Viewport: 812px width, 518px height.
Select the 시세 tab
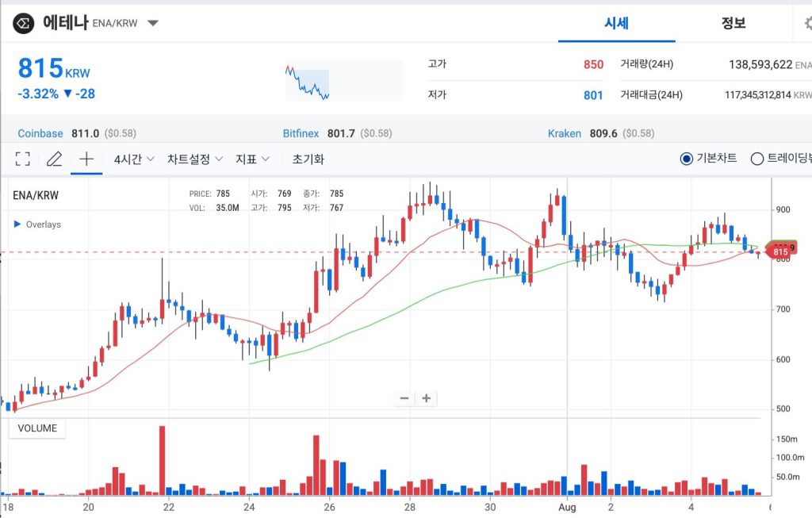[618, 23]
